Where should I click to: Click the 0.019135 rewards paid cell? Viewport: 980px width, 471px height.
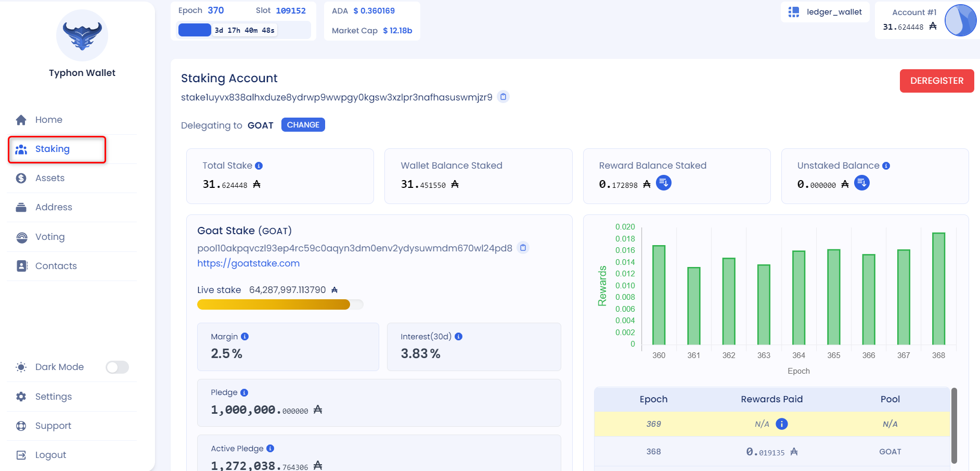(x=772, y=452)
